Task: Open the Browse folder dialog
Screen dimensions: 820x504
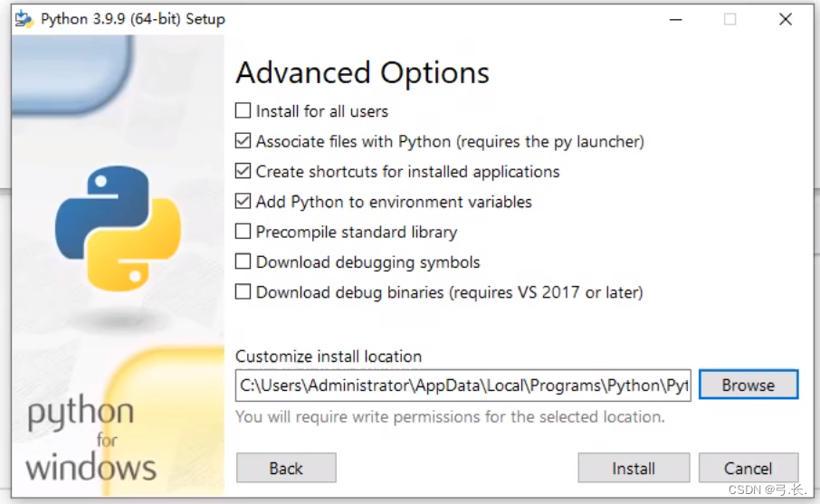Action: pyautogui.click(x=748, y=385)
